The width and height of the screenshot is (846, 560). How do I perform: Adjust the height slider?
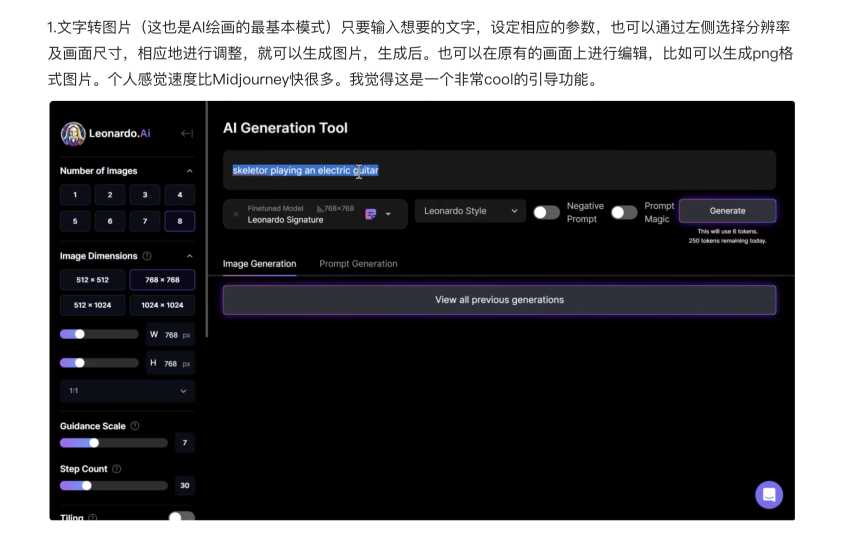[99, 363]
